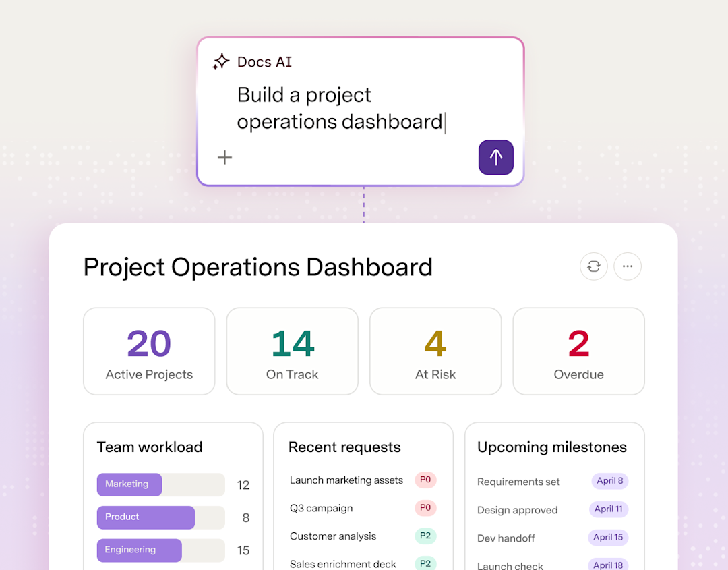Select the Sales enrichment deck request
Image resolution: width=728 pixels, height=570 pixels.
[342, 564]
